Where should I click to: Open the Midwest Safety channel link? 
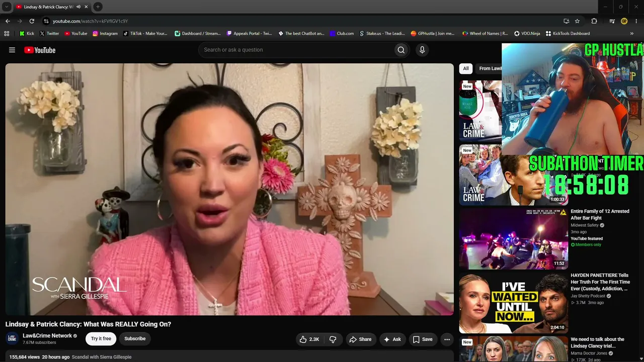(x=585, y=225)
